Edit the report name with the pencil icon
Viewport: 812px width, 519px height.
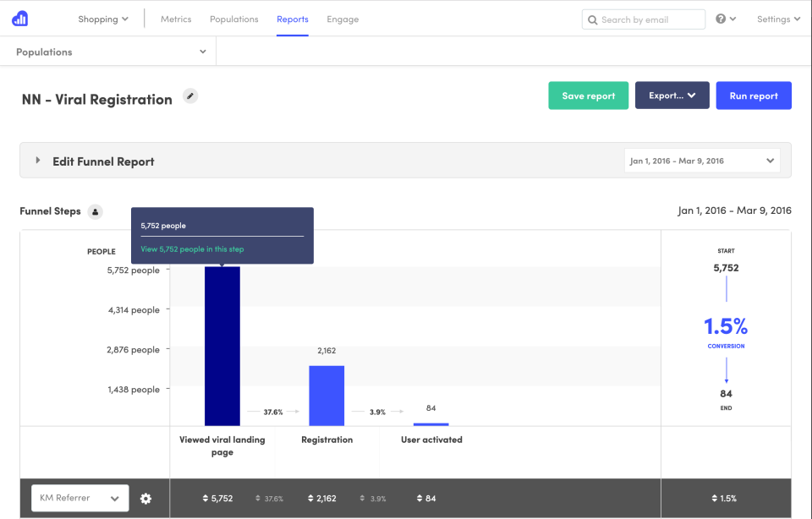pos(189,96)
